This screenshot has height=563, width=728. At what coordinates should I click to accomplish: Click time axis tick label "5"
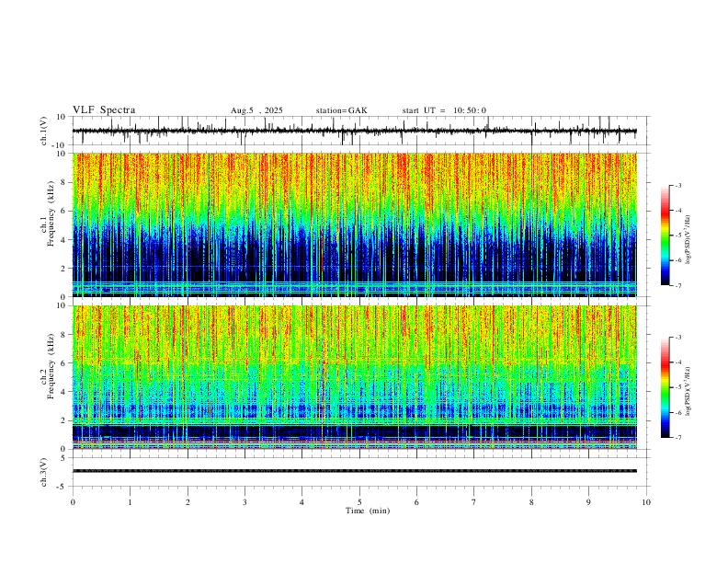[x=359, y=502]
